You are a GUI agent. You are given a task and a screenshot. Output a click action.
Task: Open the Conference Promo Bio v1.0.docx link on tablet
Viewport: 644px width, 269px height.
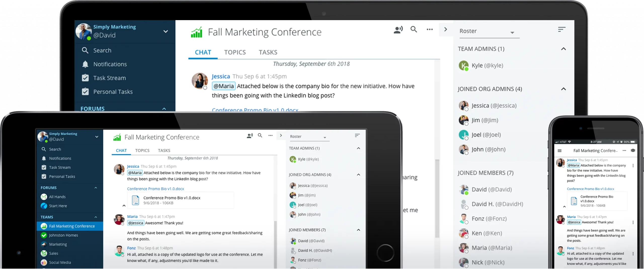(x=155, y=189)
